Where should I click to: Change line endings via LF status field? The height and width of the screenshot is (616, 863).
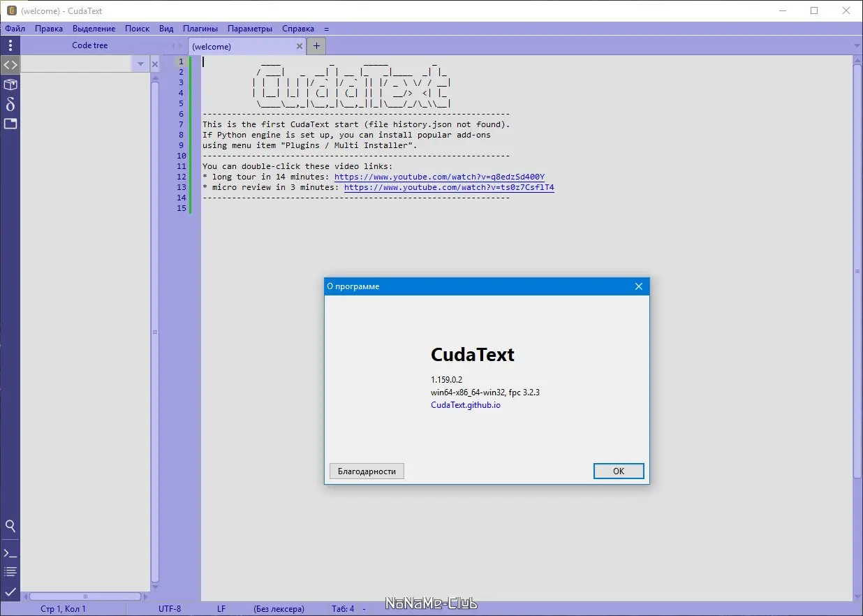pyautogui.click(x=221, y=609)
